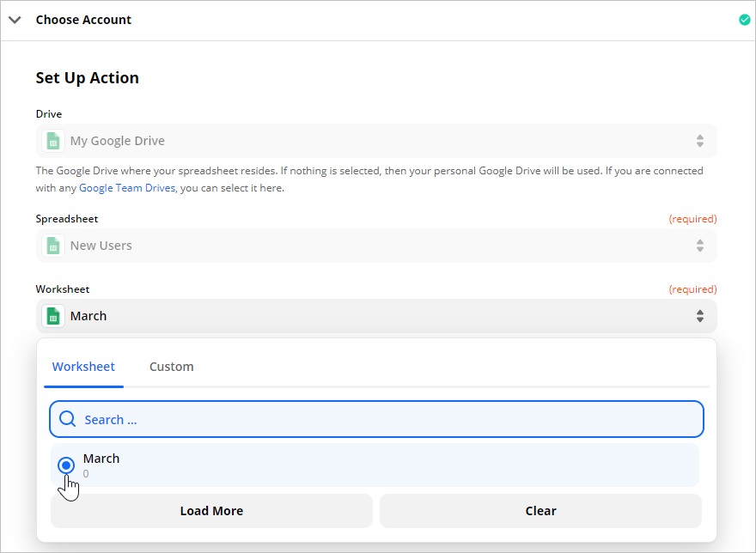The image size is (756, 553).
Task: Collapse the Choose Account section chevron
Action: [x=15, y=20]
